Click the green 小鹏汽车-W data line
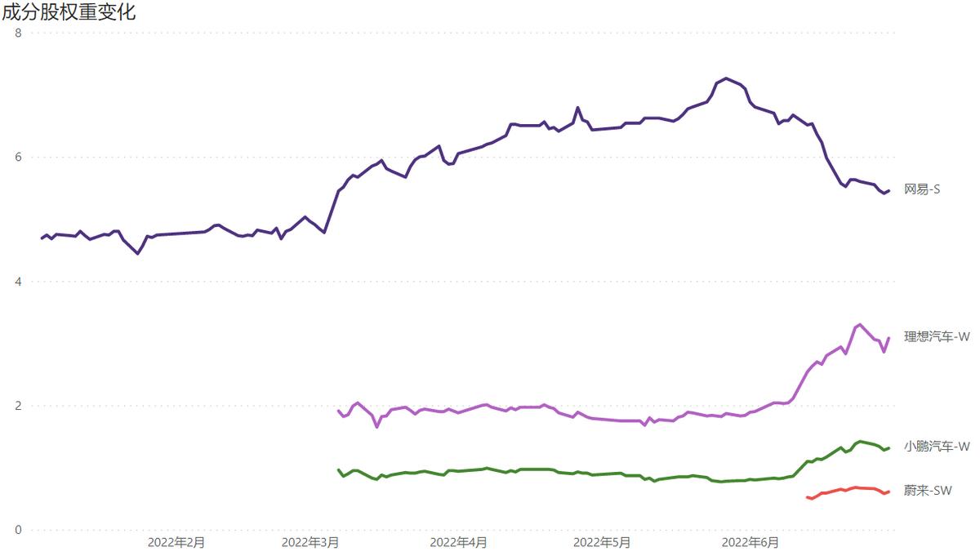The height and width of the screenshot is (556, 980). 572,473
